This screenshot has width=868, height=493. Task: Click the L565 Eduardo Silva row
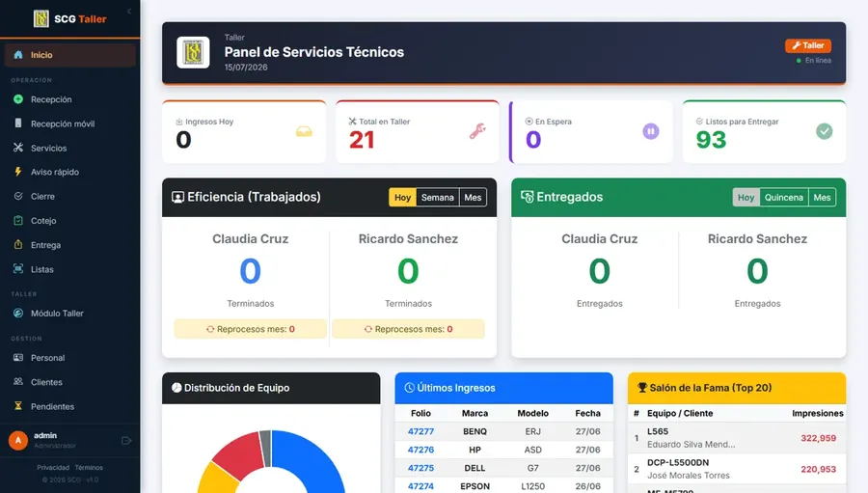(737, 438)
